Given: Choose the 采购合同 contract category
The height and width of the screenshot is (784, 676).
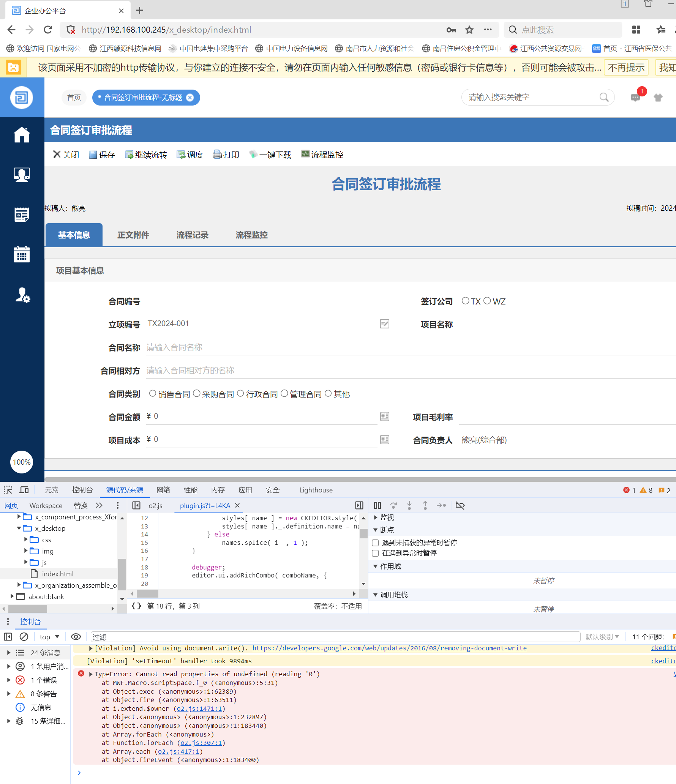Looking at the screenshot, I should pos(197,393).
